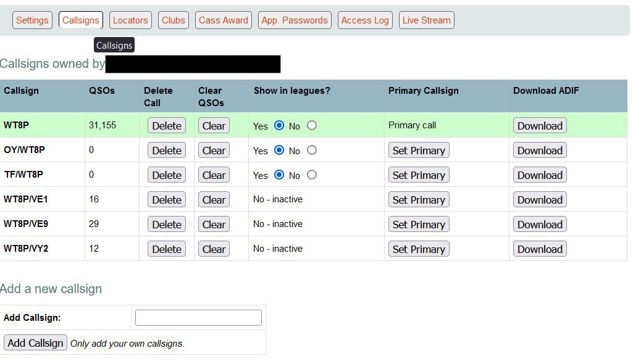Clear QSOs for the WT8P callsign
Screen dimensions: 633x364
coord(214,126)
